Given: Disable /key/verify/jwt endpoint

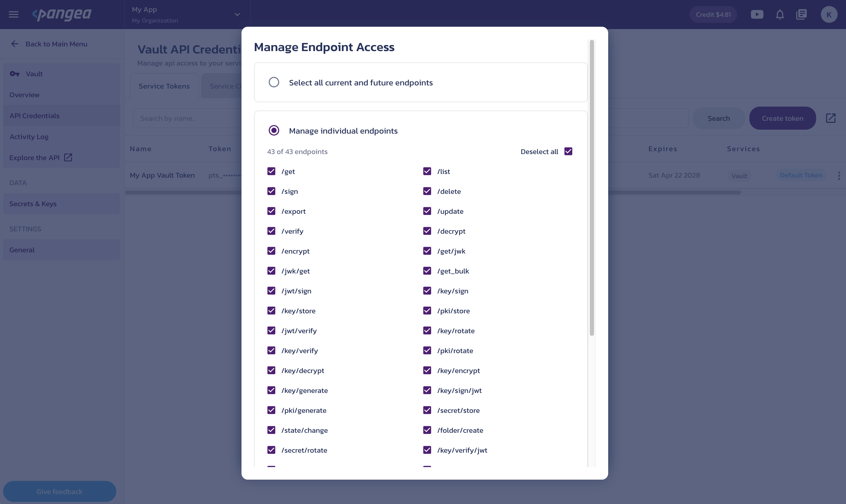Looking at the screenshot, I should (x=427, y=450).
